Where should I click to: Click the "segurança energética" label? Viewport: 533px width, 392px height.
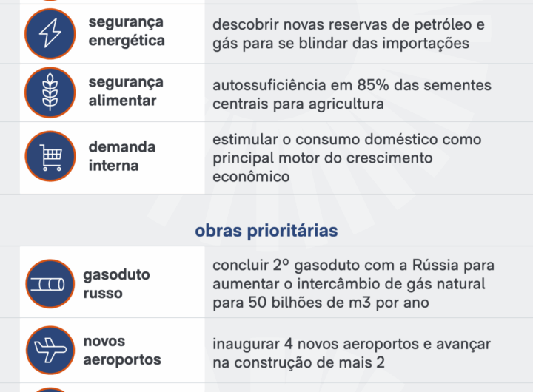[x=127, y=31]
